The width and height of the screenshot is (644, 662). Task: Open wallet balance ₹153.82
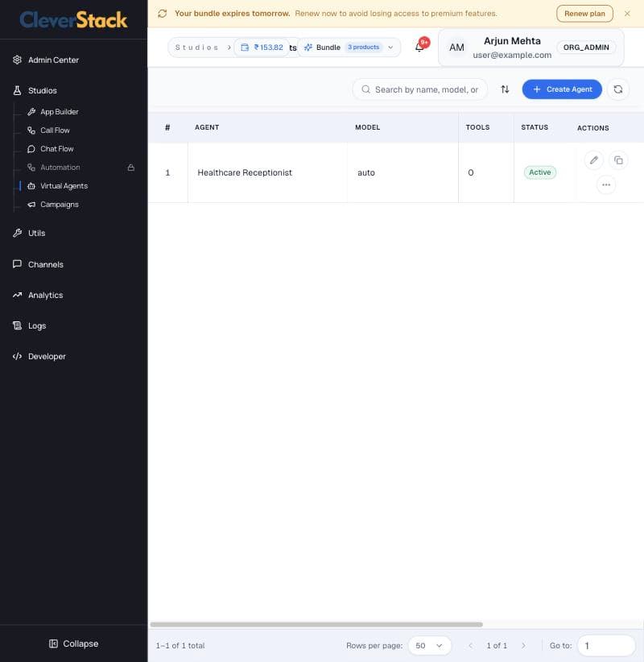pyautogui.click(x=262, y=48)
